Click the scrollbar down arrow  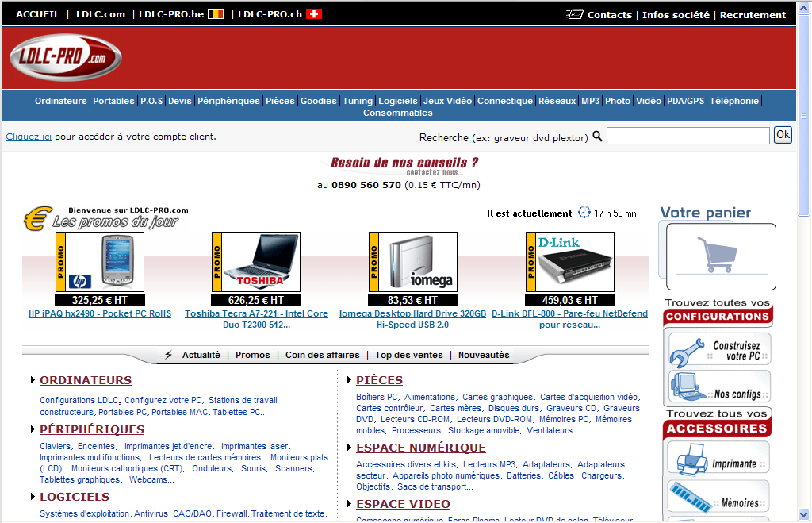pyautogui.click(x=804, y=515)
